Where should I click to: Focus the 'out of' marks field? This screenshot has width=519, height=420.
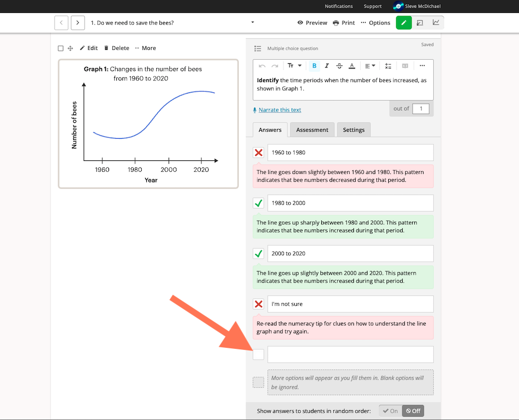pyautogui.click(x=421, y=109)
